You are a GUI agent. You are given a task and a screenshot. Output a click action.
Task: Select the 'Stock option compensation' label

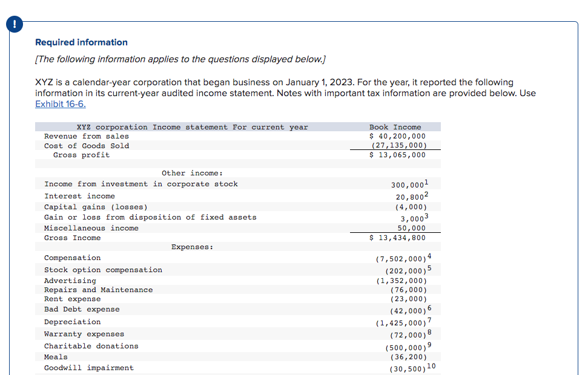point(103,270)
